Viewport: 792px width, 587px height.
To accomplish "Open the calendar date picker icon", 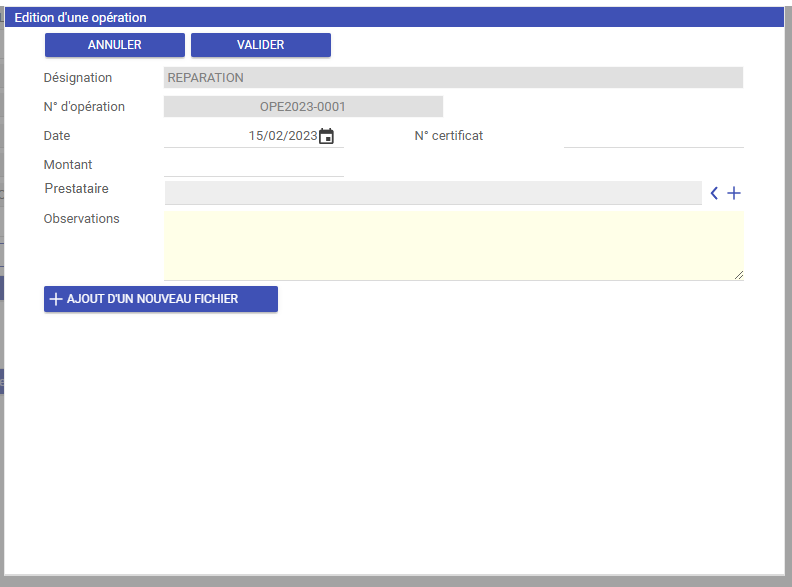I will [326, 136].
